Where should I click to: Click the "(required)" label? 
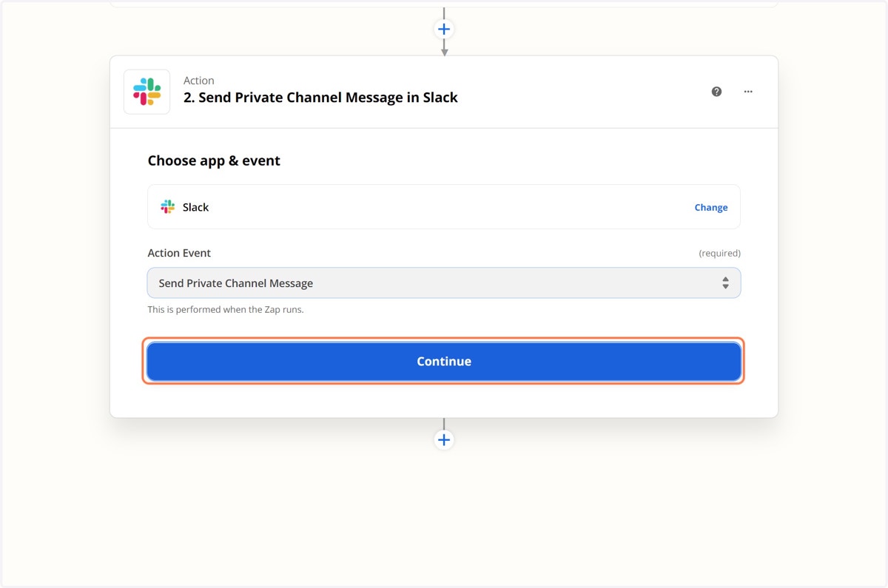(x=719, y=253)
